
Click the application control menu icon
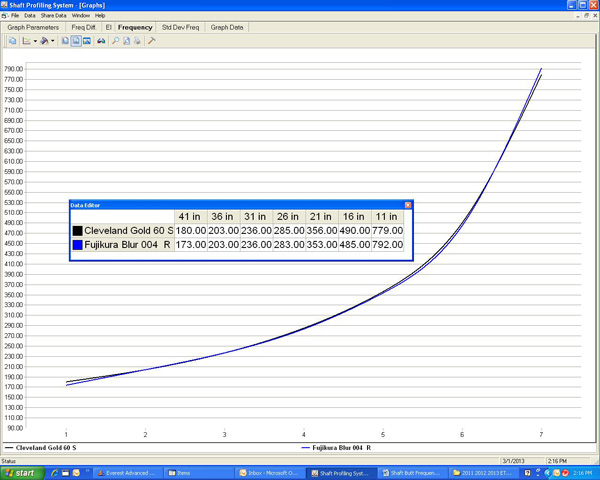pos(4,5)
